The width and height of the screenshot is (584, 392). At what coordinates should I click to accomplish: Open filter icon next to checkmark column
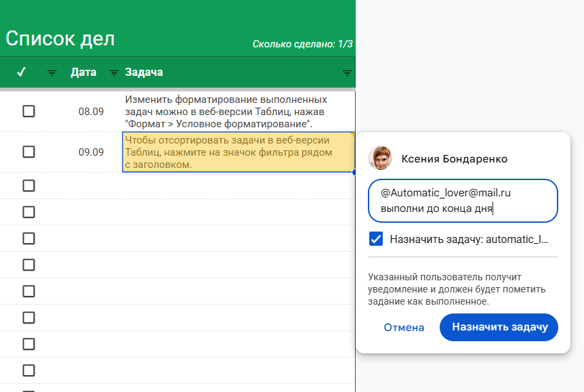[51, 72]
